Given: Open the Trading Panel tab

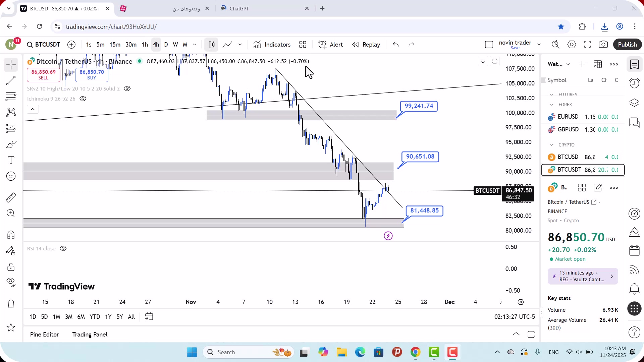Looking at the screenshot, I should pos(90,335).
